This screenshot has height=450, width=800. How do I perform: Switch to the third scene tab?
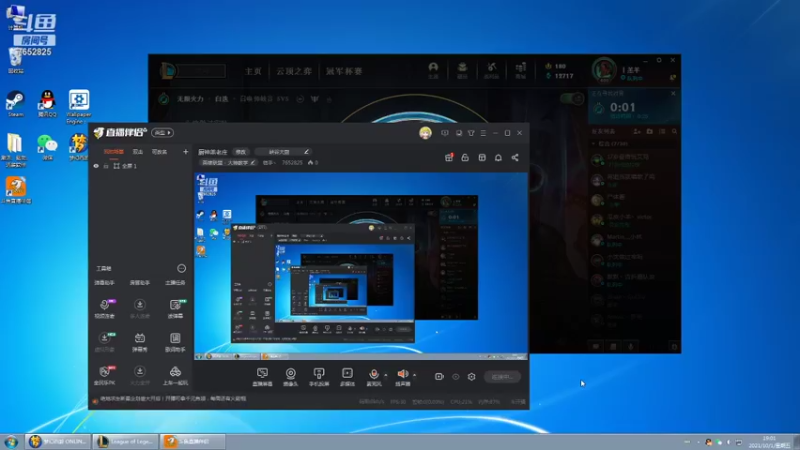[x=159, y=152]
